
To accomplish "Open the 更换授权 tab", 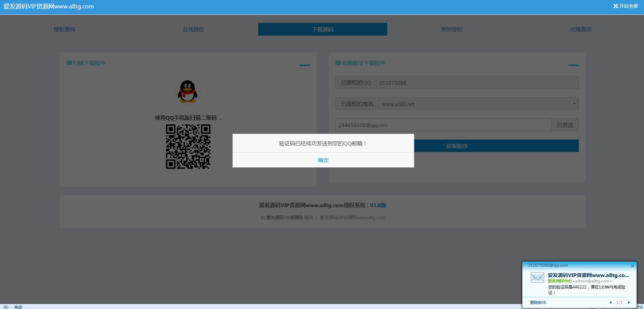I will point(451,30).
